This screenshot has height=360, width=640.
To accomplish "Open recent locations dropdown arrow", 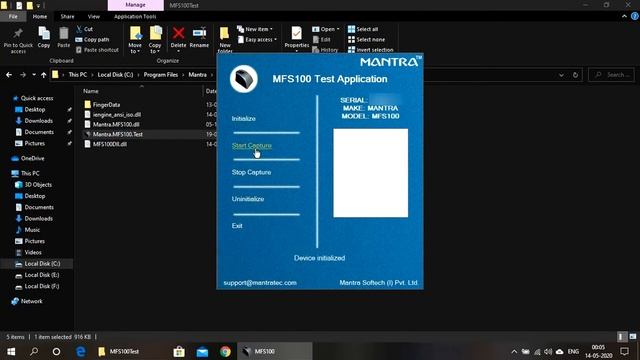I will point(33,75).
